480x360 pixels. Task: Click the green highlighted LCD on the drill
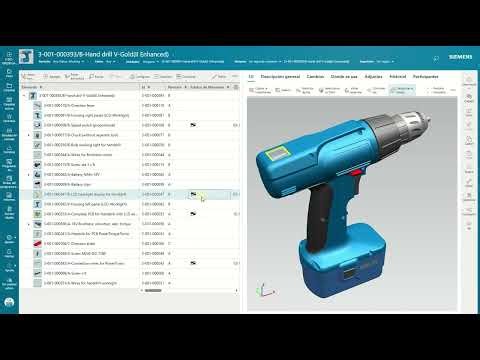277,153
